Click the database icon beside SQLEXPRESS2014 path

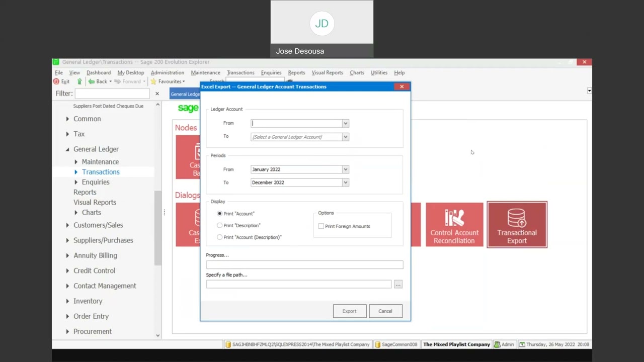pyautogui.click(x=228, y=344)
